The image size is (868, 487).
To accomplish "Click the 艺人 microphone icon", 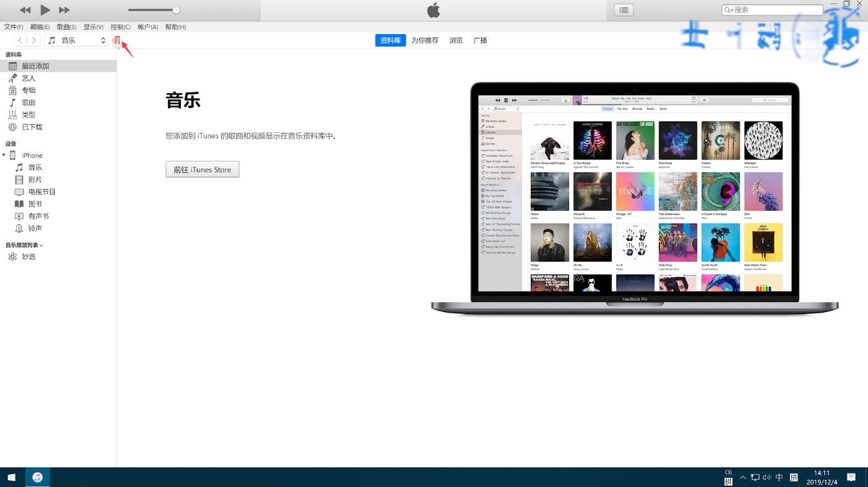I will pyautogui.click(x=12, y=78).
